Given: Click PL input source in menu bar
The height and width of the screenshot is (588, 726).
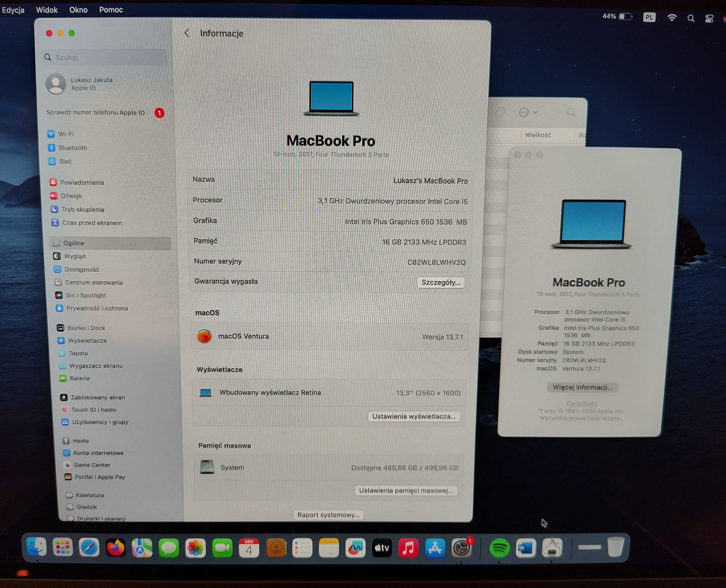Looking at the screenshot, I should 649,17.
